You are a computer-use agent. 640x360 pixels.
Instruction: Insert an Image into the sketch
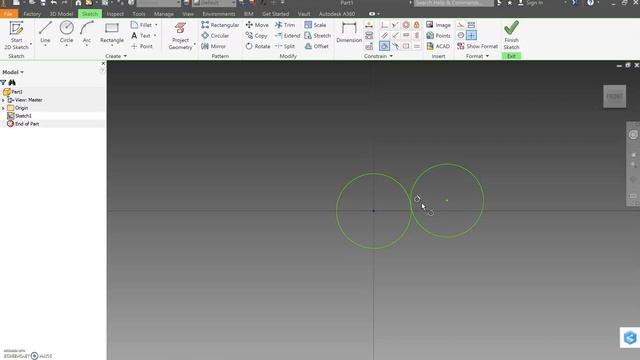(438, 25)
